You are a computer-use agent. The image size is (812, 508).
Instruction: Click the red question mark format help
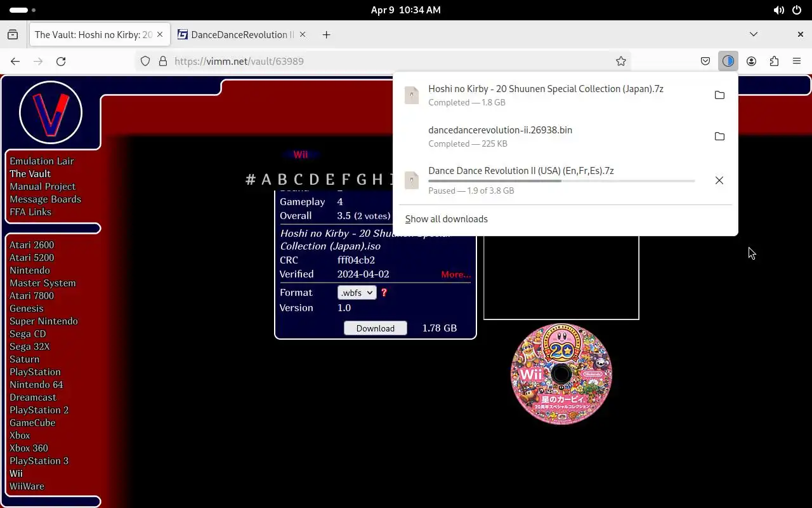[x=384, y=293]
